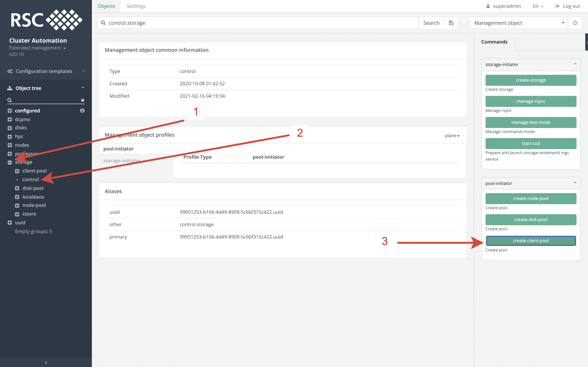Click the star icon beside Management object
Image resolution: width=588 pixels, height=367 pixels.
pos(575,22)
